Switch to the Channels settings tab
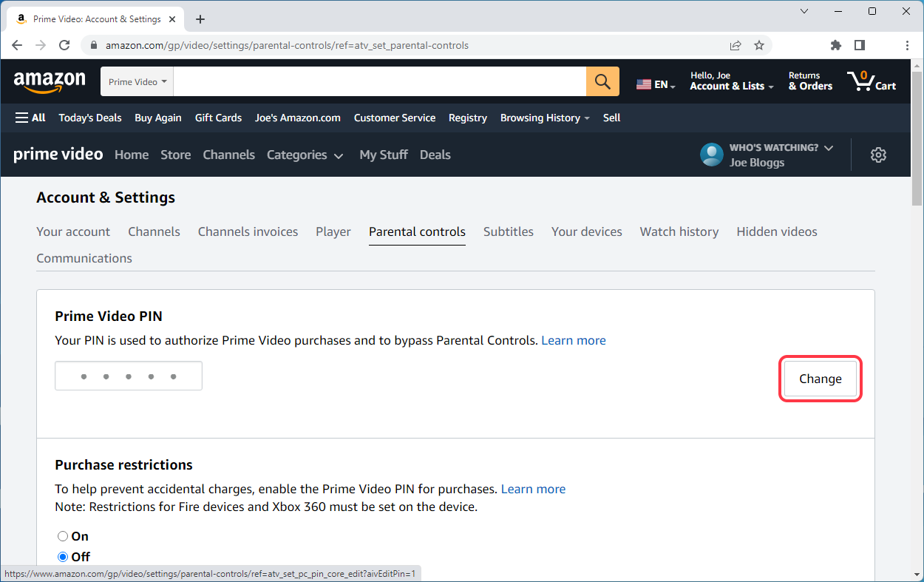924x582 pixels. point(154,231)
